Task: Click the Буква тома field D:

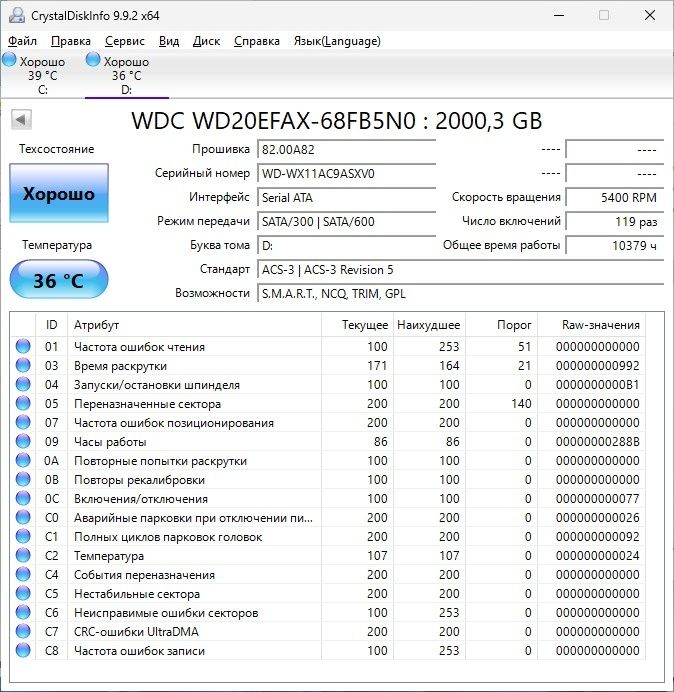Action: 346,245
